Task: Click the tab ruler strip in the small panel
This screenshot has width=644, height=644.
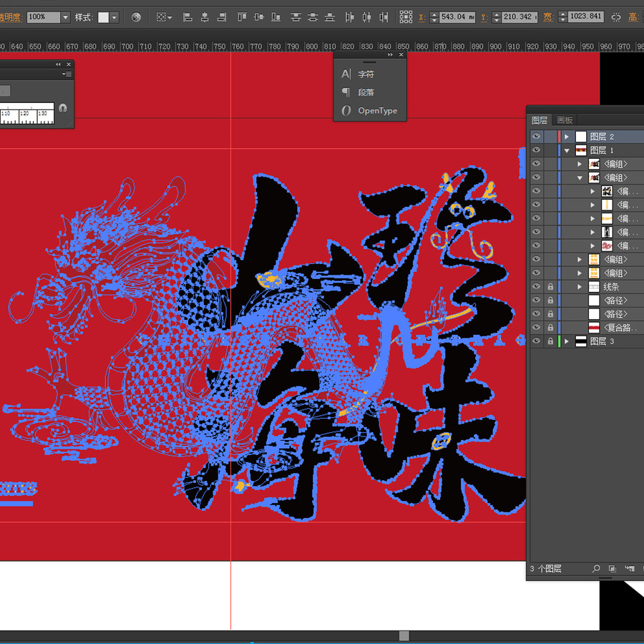Action: (27, 113)
